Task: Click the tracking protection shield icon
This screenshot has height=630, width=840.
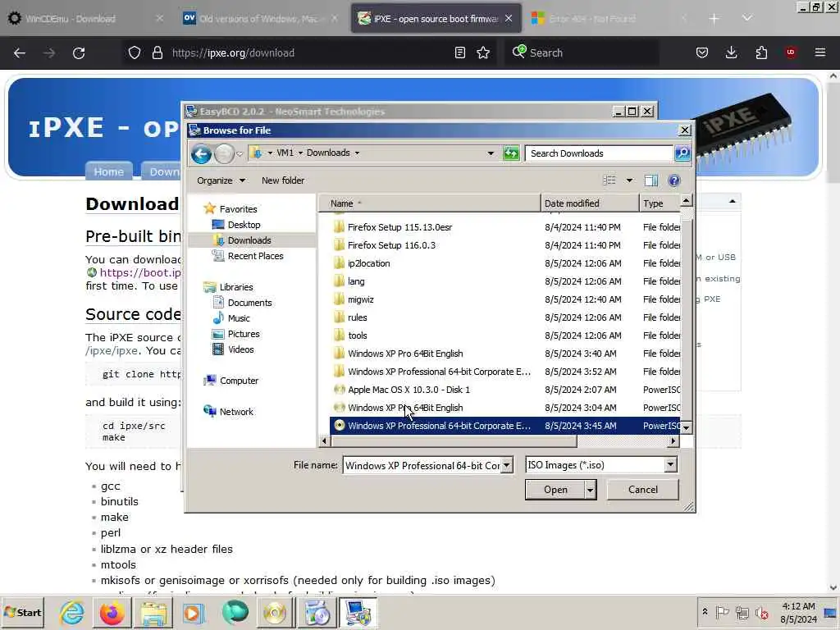Action: click(x=135, y=52)
